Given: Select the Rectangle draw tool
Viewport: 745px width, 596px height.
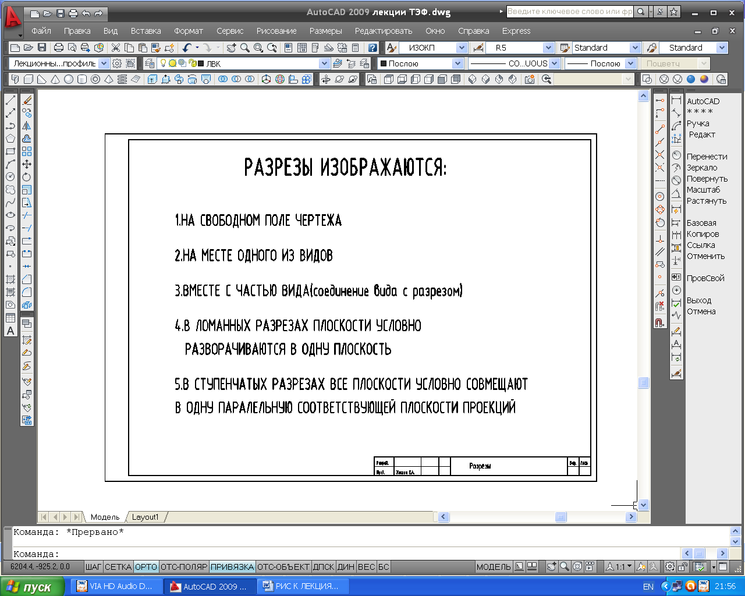Looking at the screenshot, I should 10,152.
